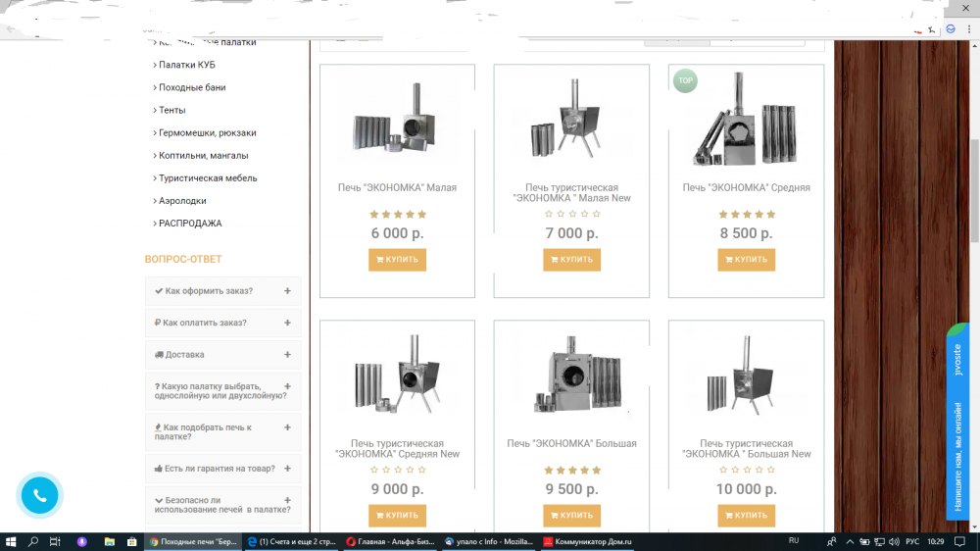Click the blue phone callback icon

point(40,495)
